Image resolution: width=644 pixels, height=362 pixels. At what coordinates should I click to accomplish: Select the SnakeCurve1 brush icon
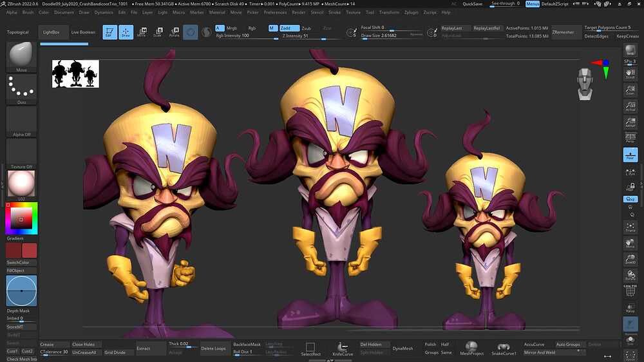pos(504,349)
